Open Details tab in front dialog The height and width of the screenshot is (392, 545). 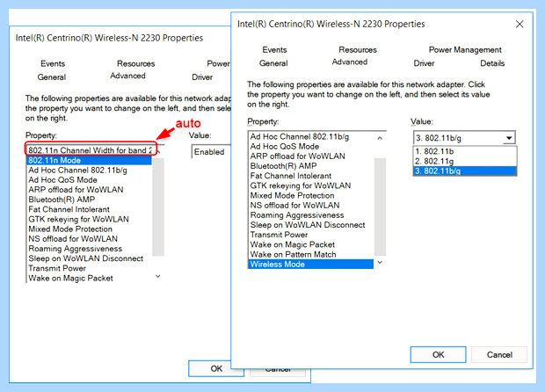tap(492, 63)
